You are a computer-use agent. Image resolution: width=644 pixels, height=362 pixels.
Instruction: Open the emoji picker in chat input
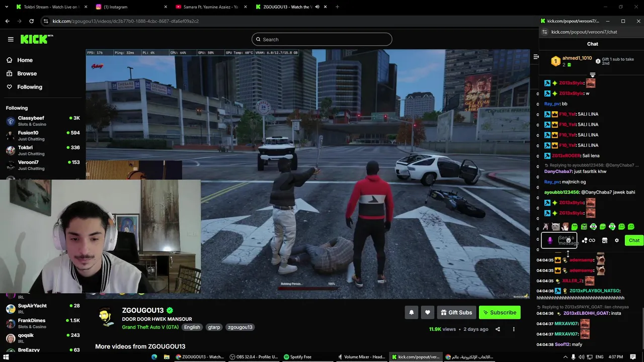[569, 240]
